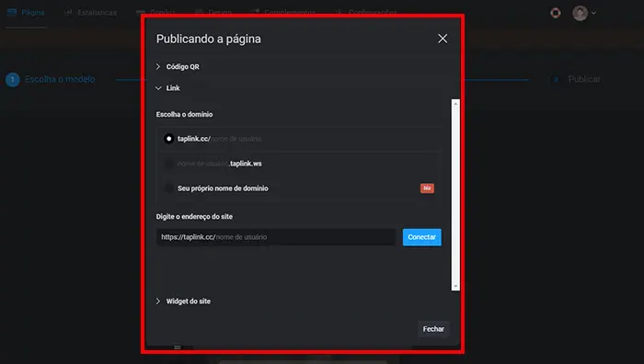Click the user profile avatar
644x364 pixels.
click(580, 13)
